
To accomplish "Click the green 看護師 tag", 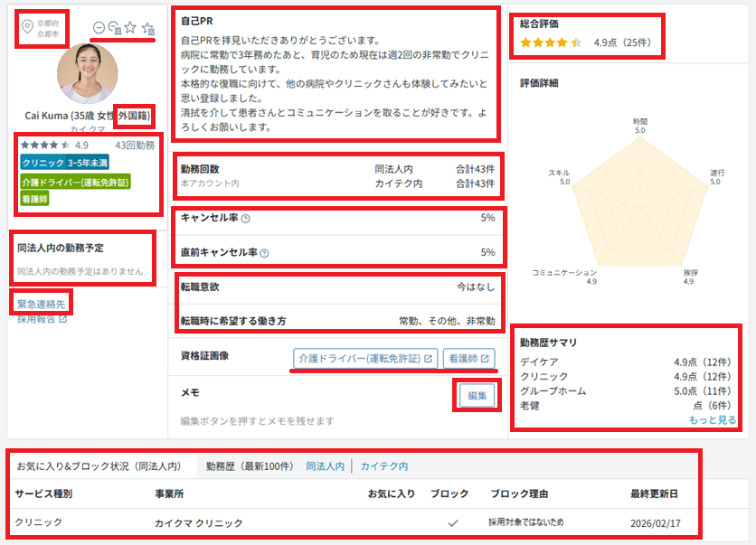I will (x=34, y=199).
